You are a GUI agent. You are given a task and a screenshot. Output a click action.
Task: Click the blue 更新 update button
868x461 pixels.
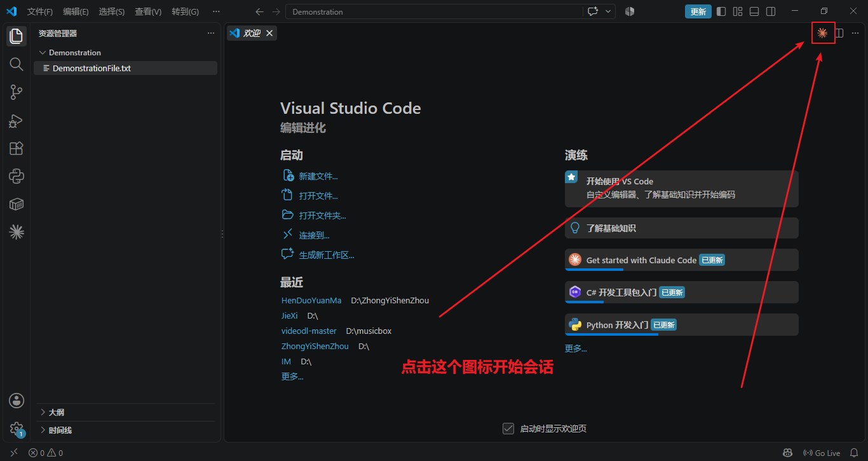698,11
